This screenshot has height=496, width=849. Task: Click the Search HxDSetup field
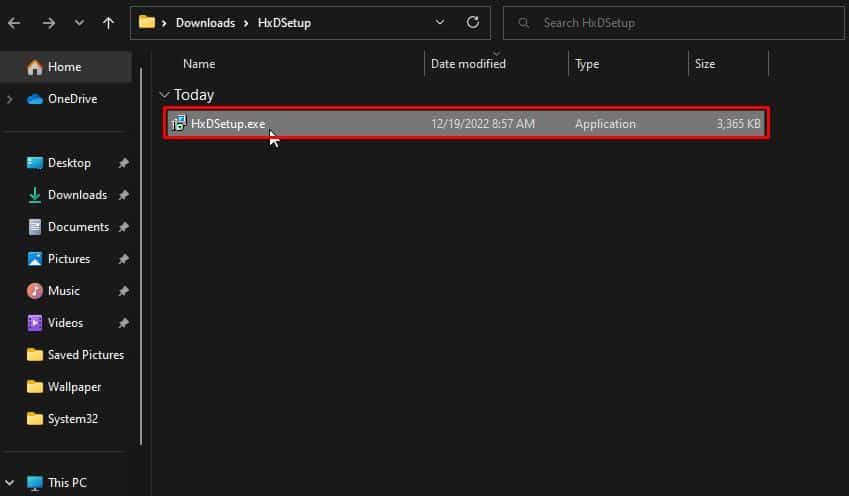coord(674,23)
